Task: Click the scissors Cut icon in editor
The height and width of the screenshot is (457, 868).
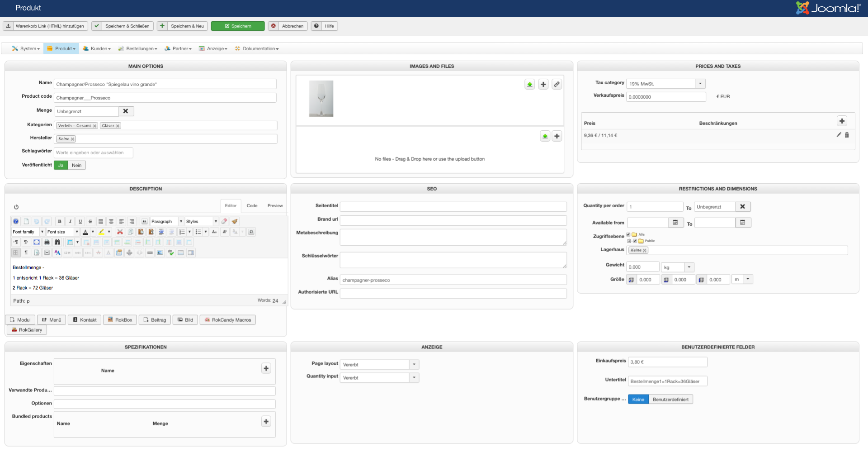Action: 120,232
